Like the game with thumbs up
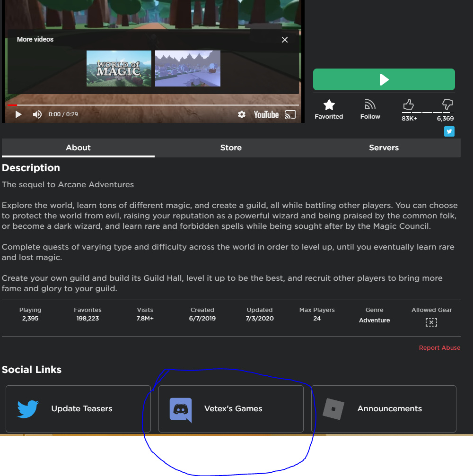This screenshot has width=473, height=476. (408, 105)
